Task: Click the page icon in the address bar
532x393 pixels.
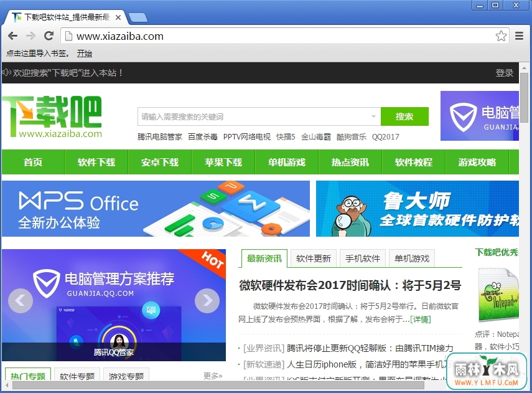Action: point(68,36)
